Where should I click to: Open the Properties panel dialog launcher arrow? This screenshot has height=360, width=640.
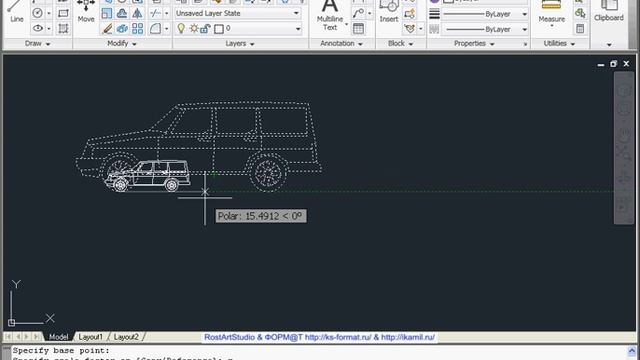(x=525, y=44)
